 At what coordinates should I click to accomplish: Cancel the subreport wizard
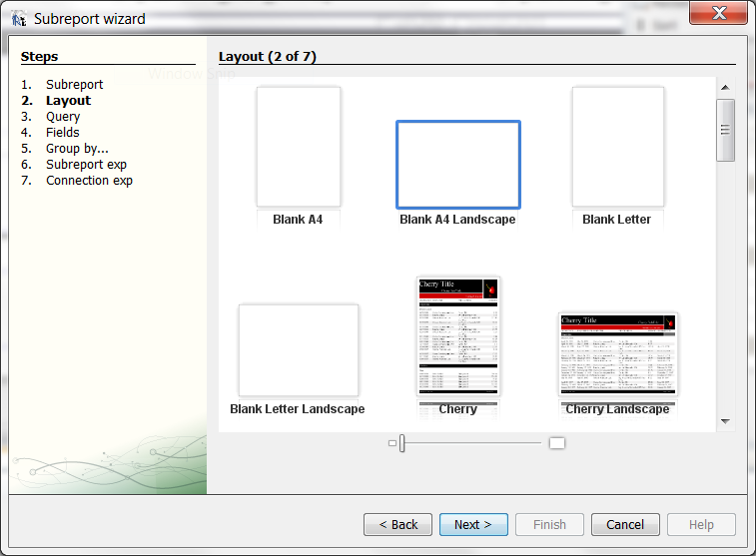coord(625,524)
